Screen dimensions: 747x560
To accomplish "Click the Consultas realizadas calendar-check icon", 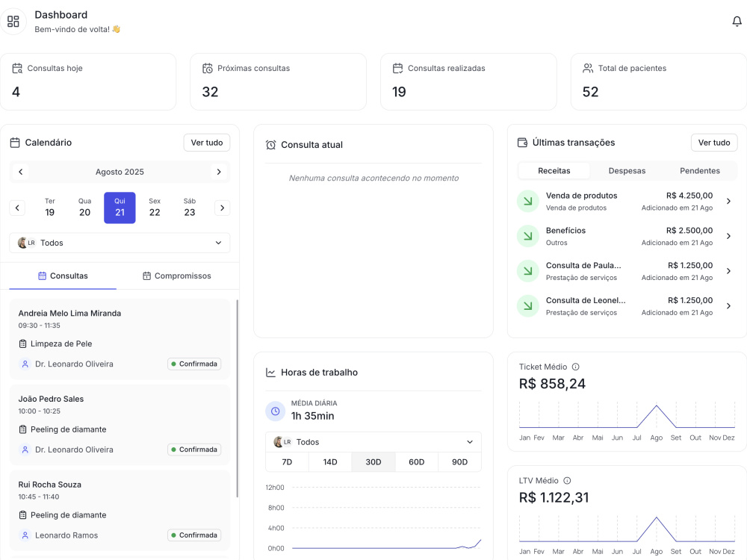I will tap(397, 69).
